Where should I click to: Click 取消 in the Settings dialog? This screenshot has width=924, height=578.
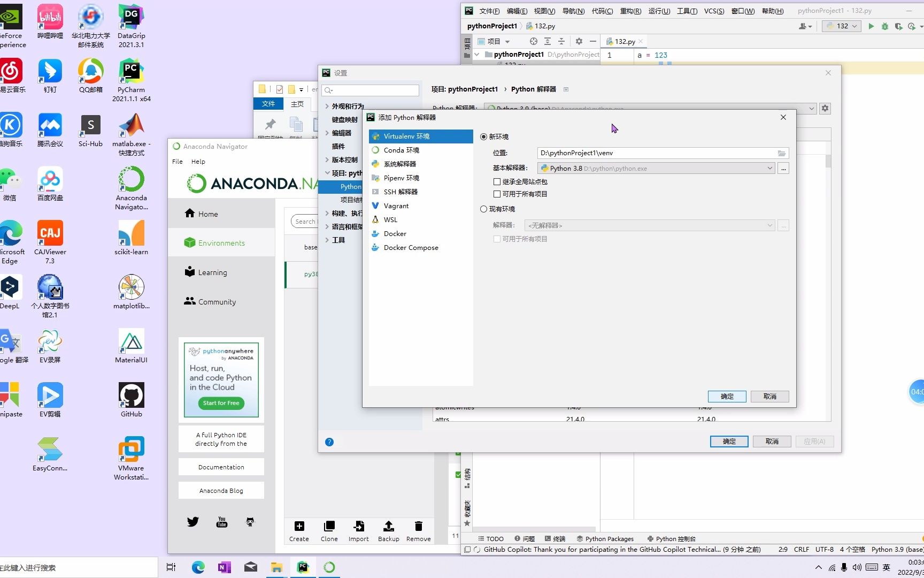tap(772, 442)
